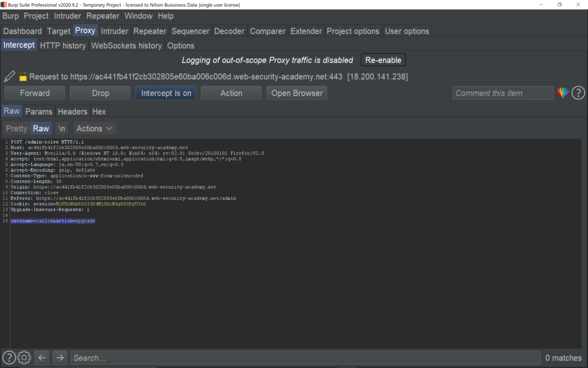Click the bottom Search field
The width and height of the screenshot is (588, 368).
tap(306, 358)
